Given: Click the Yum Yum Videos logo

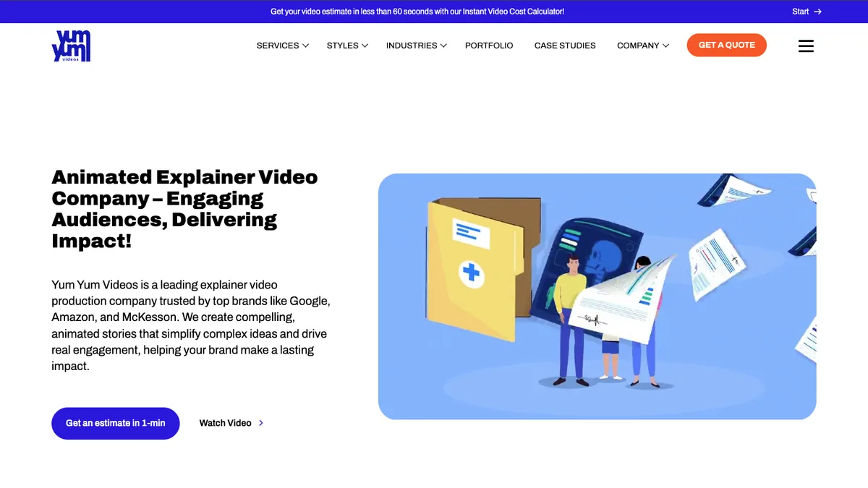Looking at the screenshot, I should (x=71, y=46).
